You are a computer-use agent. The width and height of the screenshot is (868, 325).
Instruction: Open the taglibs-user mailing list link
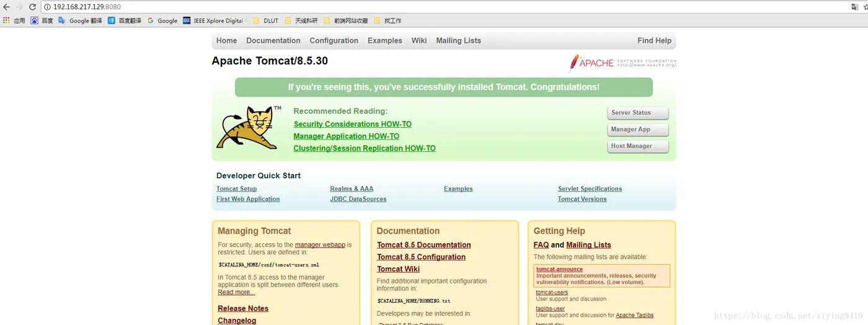coord(551,309)
